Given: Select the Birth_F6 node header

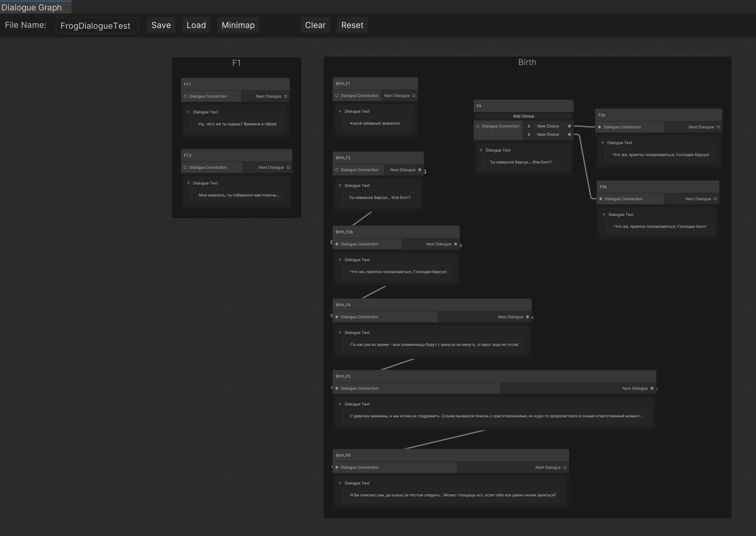Looking at the screenshot, I should click(451, 455).
